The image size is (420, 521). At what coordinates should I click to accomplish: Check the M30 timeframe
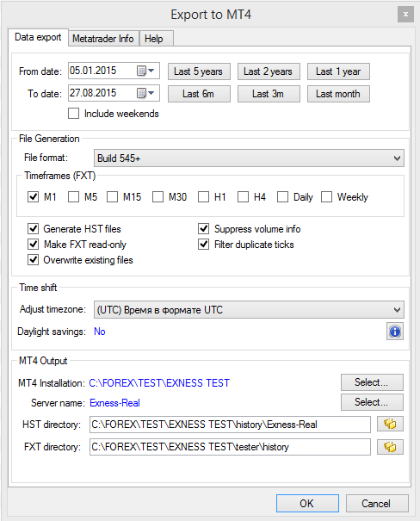pos(157,196)
